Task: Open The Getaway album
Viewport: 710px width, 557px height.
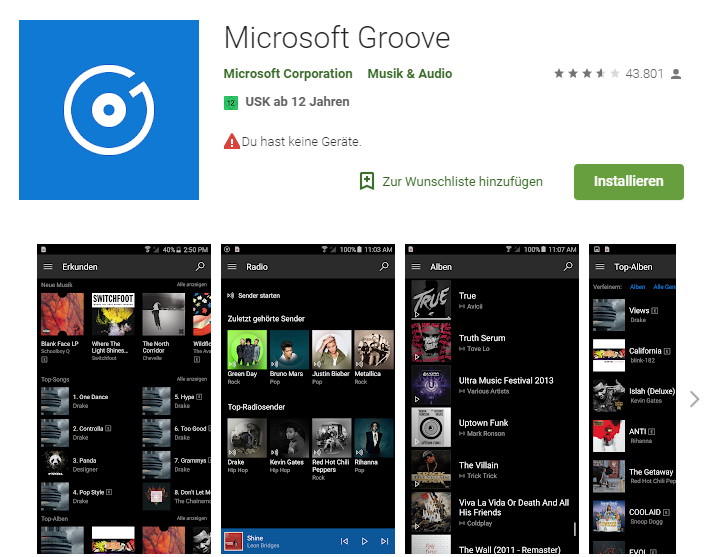Action: 634,476
